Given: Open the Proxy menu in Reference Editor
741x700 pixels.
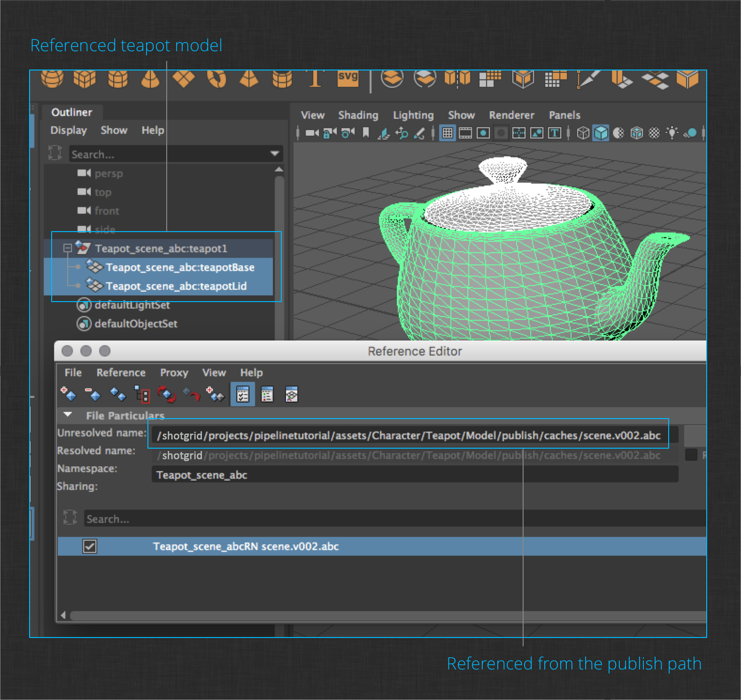Looking at the screenshot, I should coord(174,373).
